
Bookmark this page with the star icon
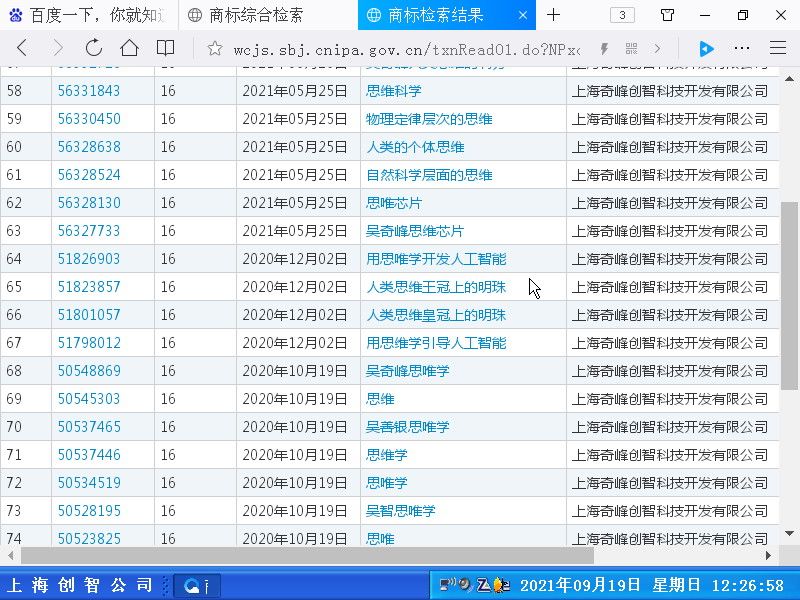[x=214, y=48]
